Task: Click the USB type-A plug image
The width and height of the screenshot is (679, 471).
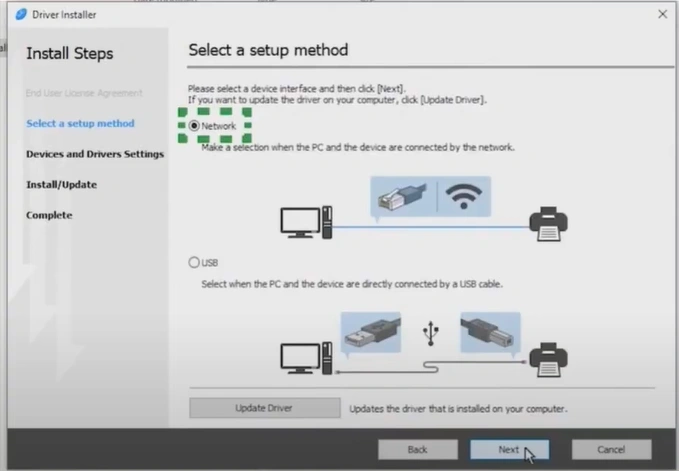Action: click(370, 331)
